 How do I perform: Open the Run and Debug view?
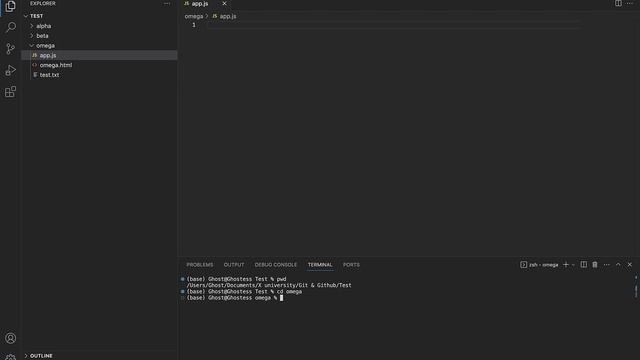click(x=11, y=70)
